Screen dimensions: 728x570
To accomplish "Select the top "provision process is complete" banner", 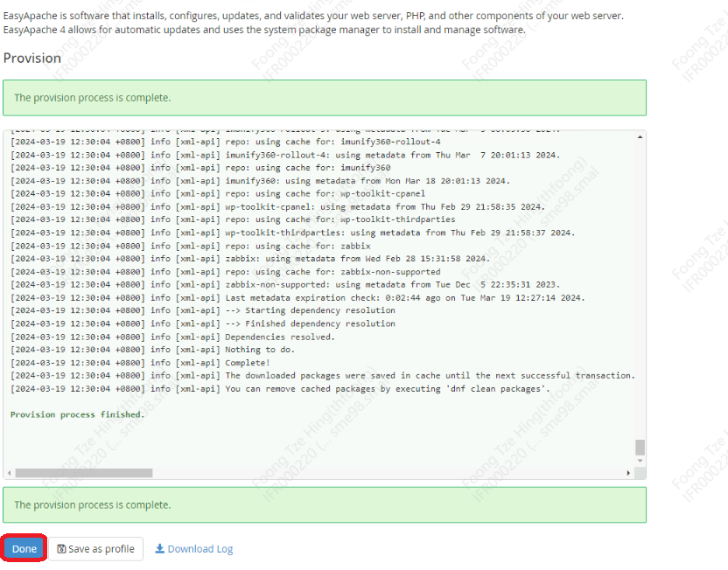I will (x=325, y=98).
